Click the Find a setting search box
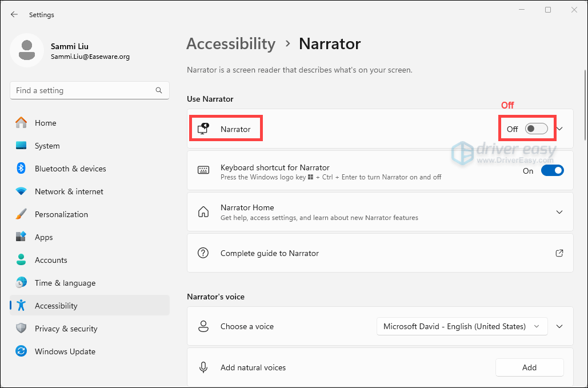Image resolution: width=588 pixels, height=388 pixels. [x=83, y=90]
